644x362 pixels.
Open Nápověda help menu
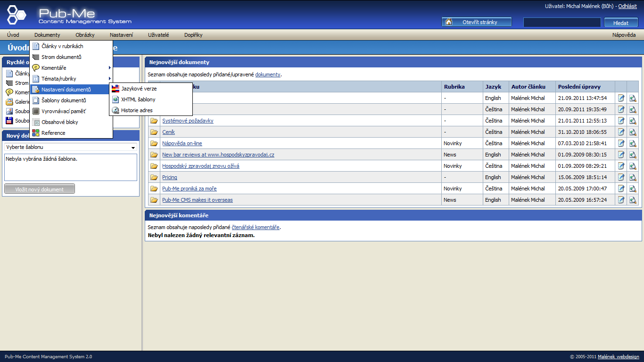(624, 35)
